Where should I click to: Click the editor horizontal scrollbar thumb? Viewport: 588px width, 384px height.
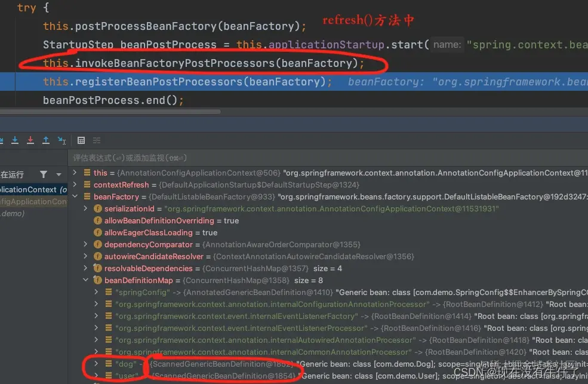point(110,111)
